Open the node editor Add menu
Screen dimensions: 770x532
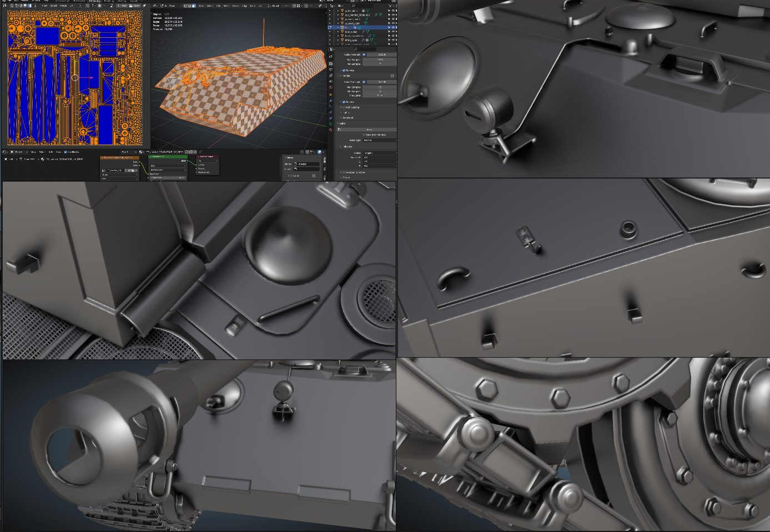coord(51,152)
